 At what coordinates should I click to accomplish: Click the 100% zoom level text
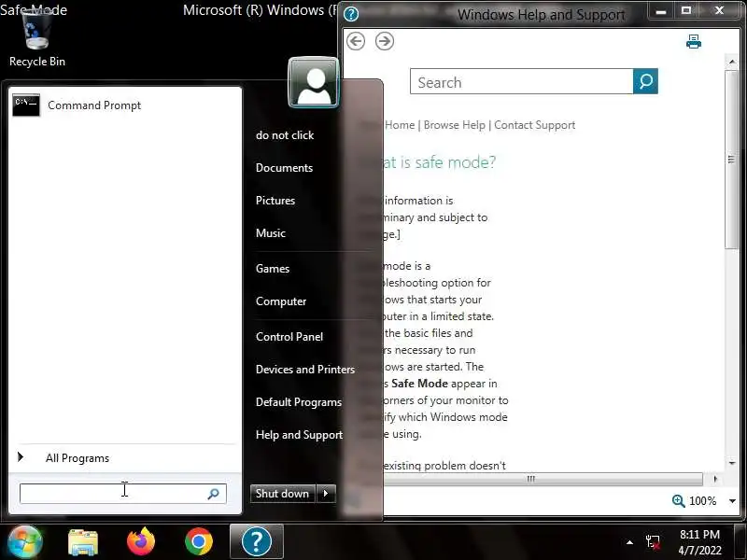[703, 501]
